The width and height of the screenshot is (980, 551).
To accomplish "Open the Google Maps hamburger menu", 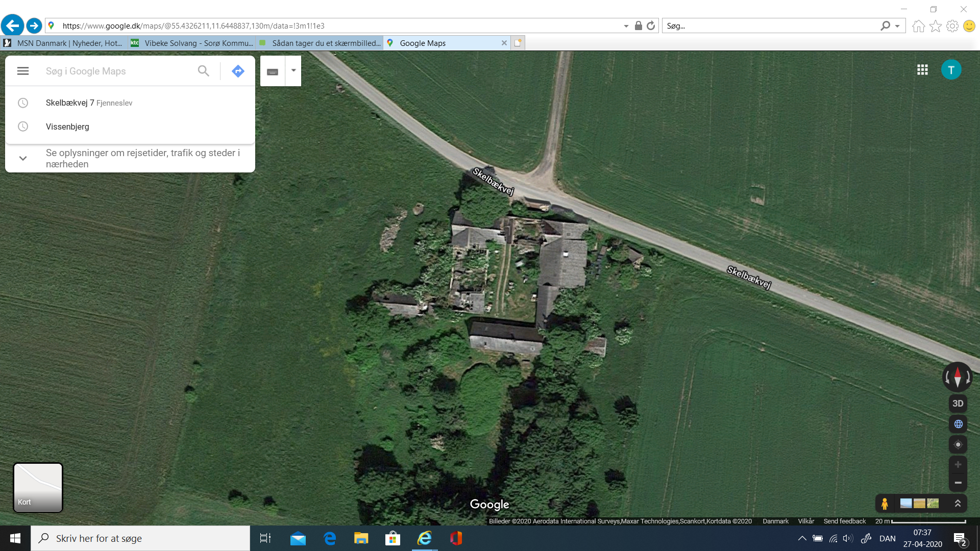I will click(23, 71).
